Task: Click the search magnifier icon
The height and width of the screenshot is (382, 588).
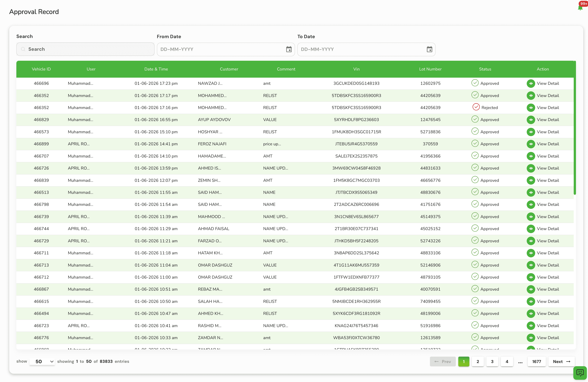Action: [x=23, y=49]
